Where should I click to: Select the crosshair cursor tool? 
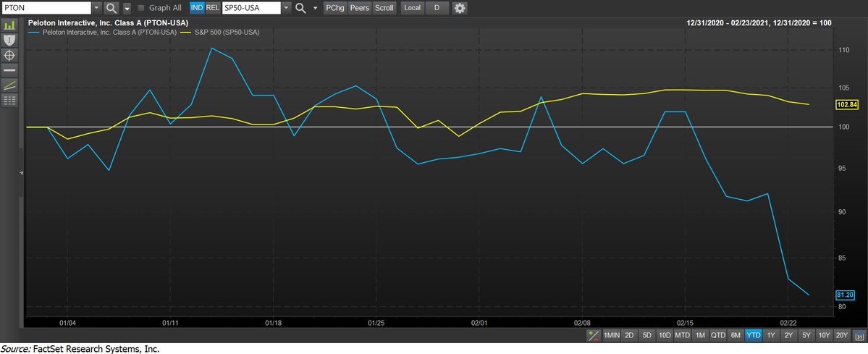pos(9,55)
